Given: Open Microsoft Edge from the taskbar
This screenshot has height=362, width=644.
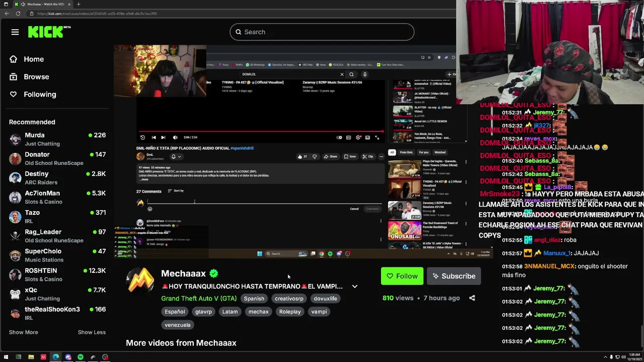Looking at the screenshot, I should point(56,357).
